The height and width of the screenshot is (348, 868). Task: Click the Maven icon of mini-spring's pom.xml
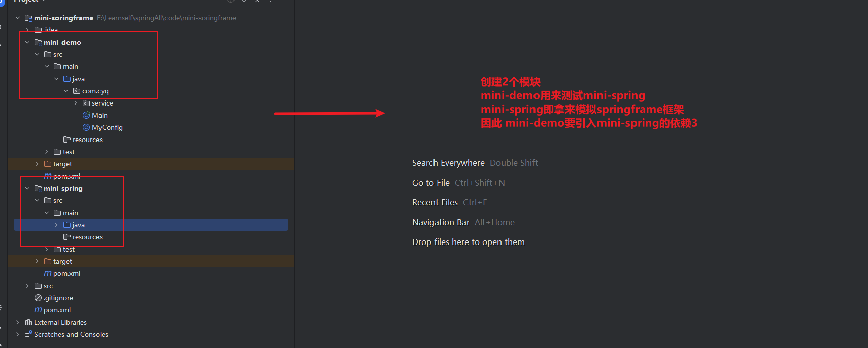pyautogui.click(x=48, y=273)
